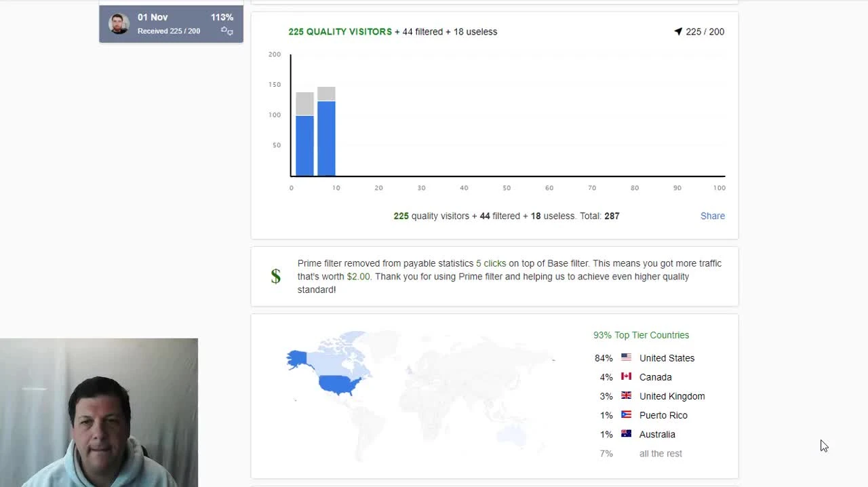Click 'Received 225 / 200' text on card

click(x=169, y=31)
